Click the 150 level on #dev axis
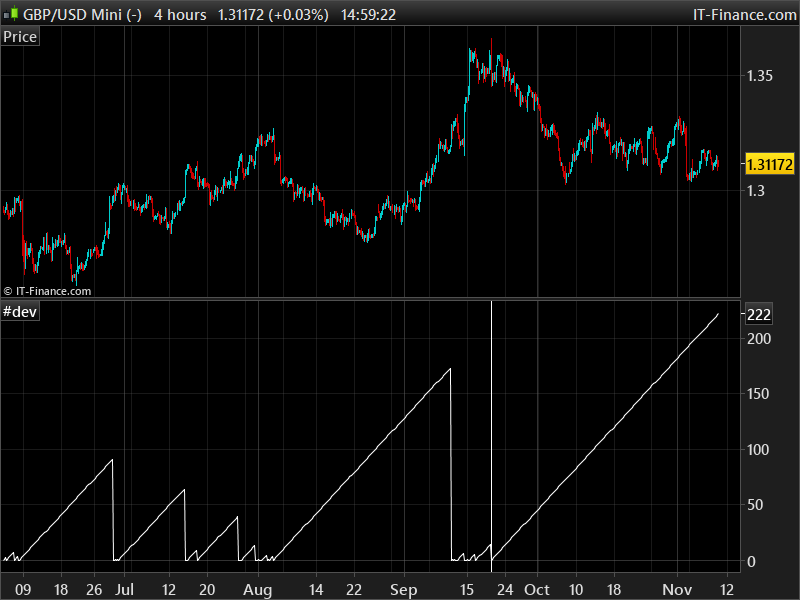This screenshot has height=600, width=800. (x=758, y=394)
